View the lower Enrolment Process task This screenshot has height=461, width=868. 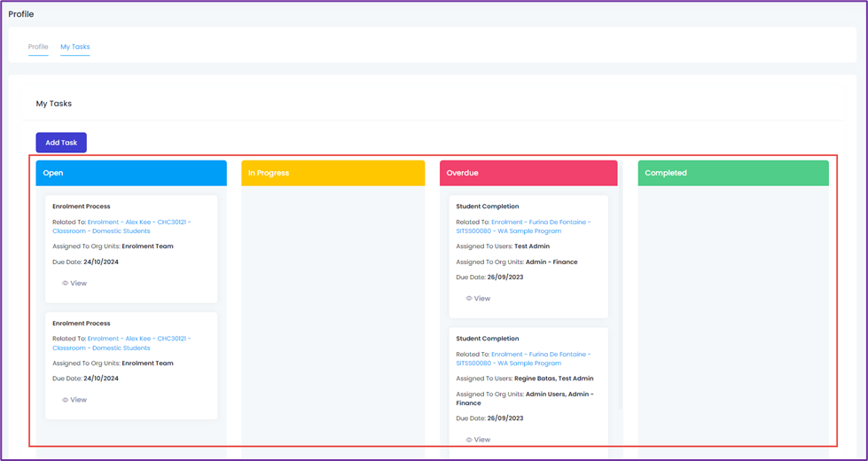pos(74,400)
